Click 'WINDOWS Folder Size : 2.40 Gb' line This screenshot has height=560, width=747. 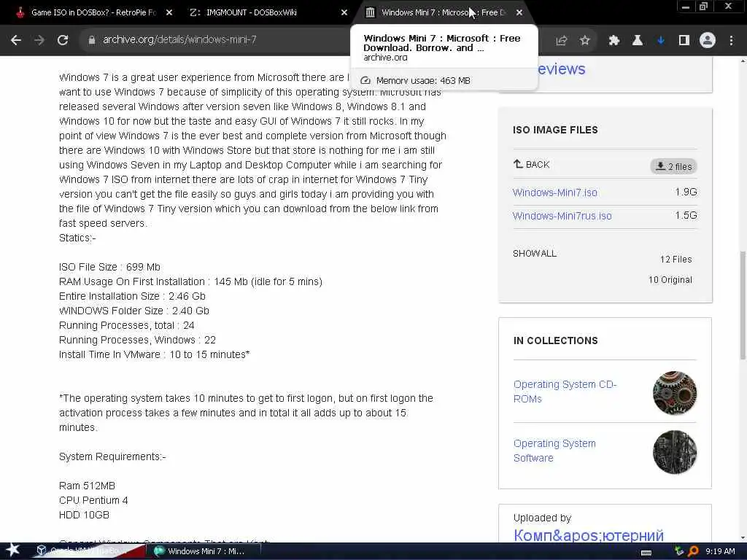134,311
